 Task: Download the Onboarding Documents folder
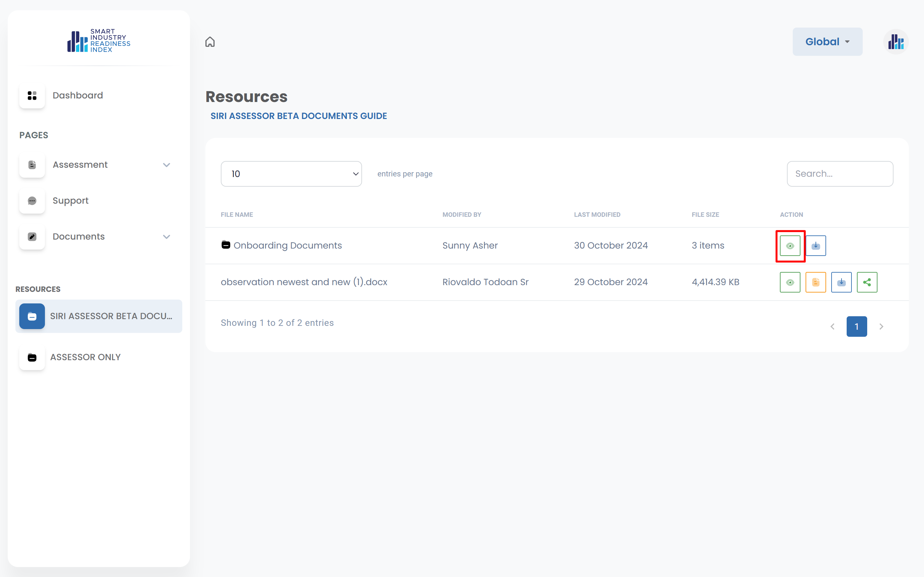[816, 246]
